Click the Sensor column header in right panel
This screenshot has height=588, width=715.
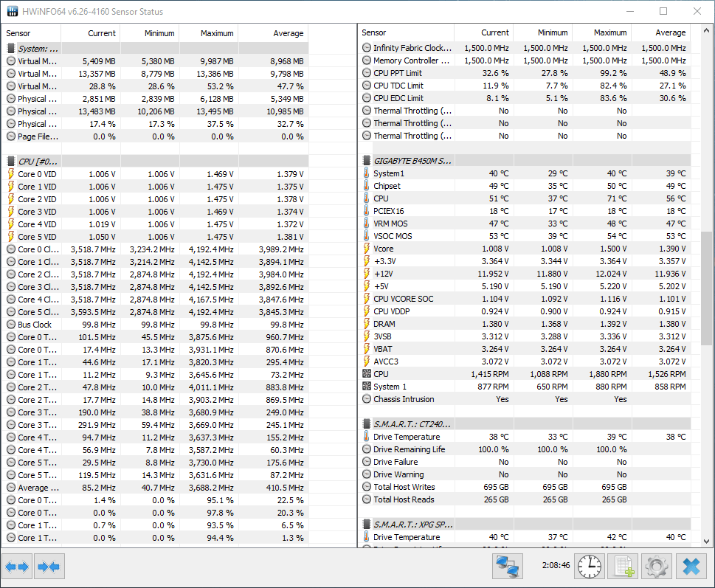tap(407, 32)
